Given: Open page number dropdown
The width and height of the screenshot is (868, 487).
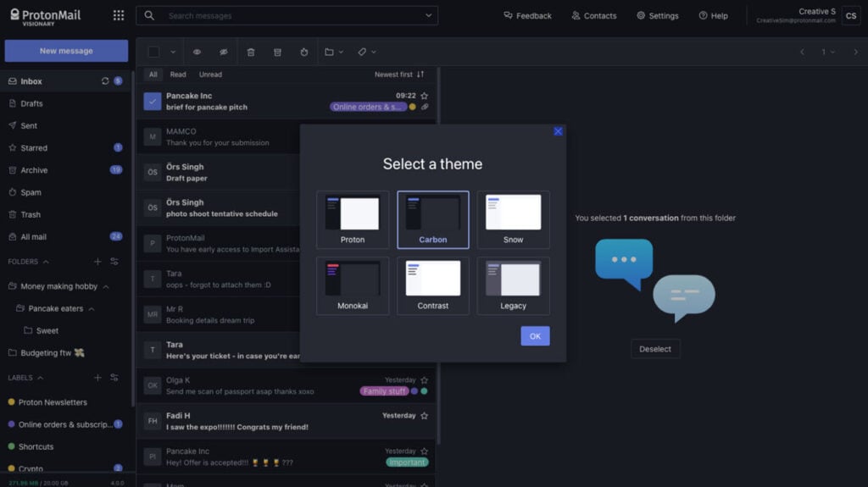Looking at the screenshot, I should click(828, 52).
